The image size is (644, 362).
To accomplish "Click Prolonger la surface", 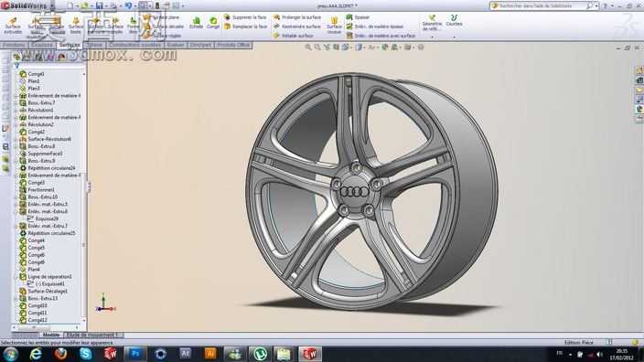I will [x=297, y=17].
